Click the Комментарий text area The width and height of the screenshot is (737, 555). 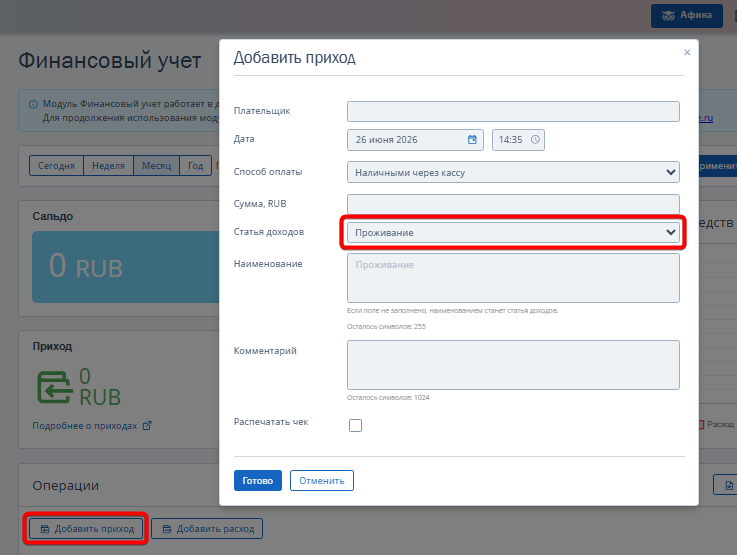tap(513, 365)
